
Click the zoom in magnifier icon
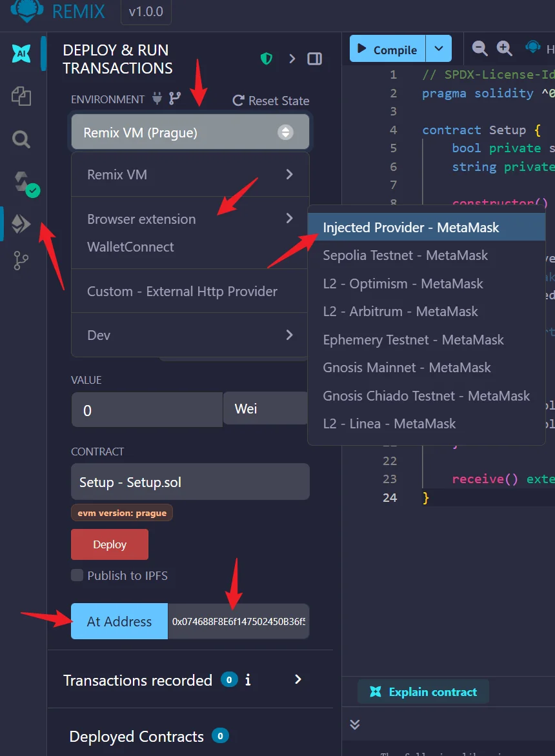pos(504,48)
